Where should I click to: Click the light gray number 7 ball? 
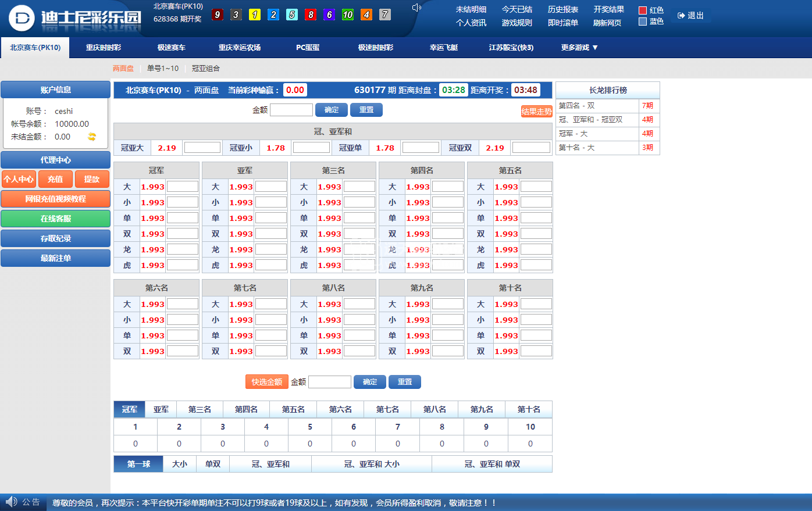385,15
